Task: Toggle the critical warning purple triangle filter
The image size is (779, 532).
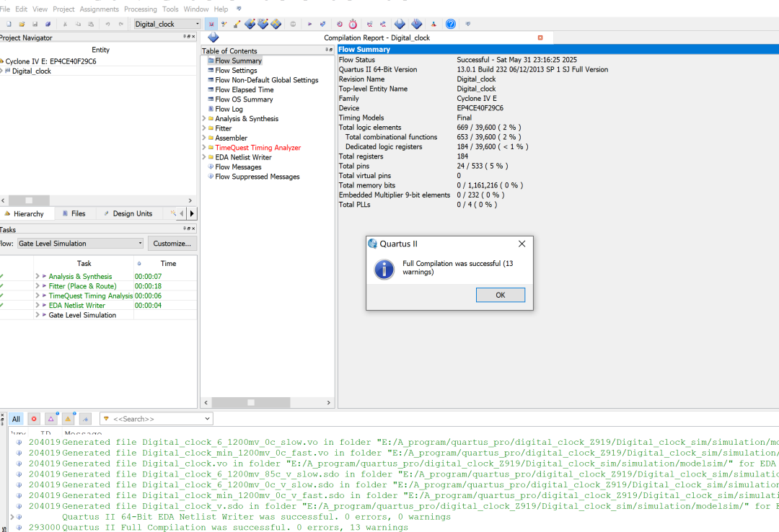Action: click(x=51, y=419)
